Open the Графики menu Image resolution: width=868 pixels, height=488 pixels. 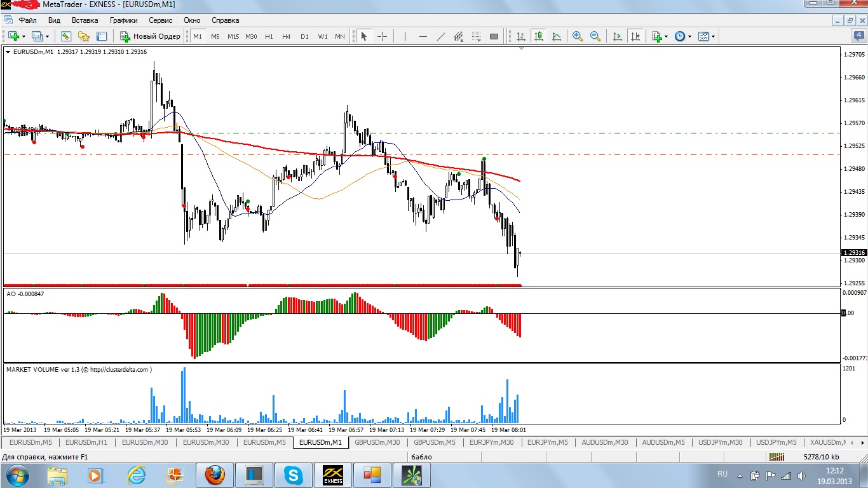point(123,20)
